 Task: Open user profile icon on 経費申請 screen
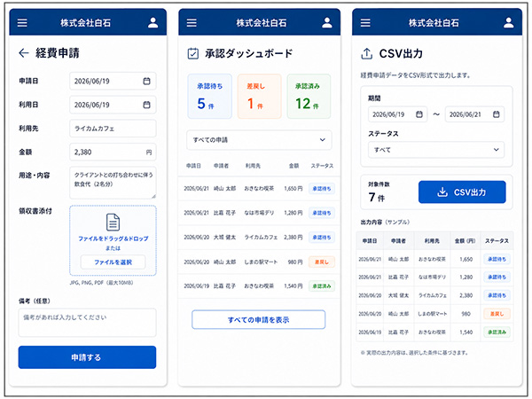153,23
